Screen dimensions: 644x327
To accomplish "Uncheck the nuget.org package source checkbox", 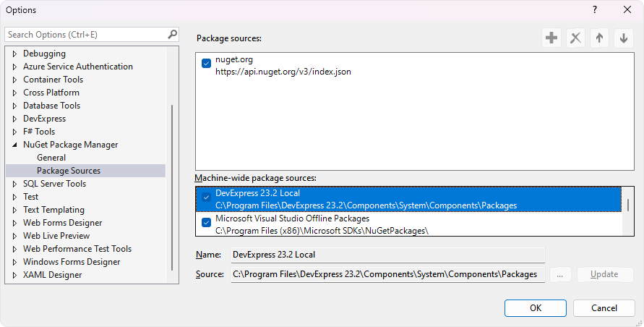I will coord(206,64).
